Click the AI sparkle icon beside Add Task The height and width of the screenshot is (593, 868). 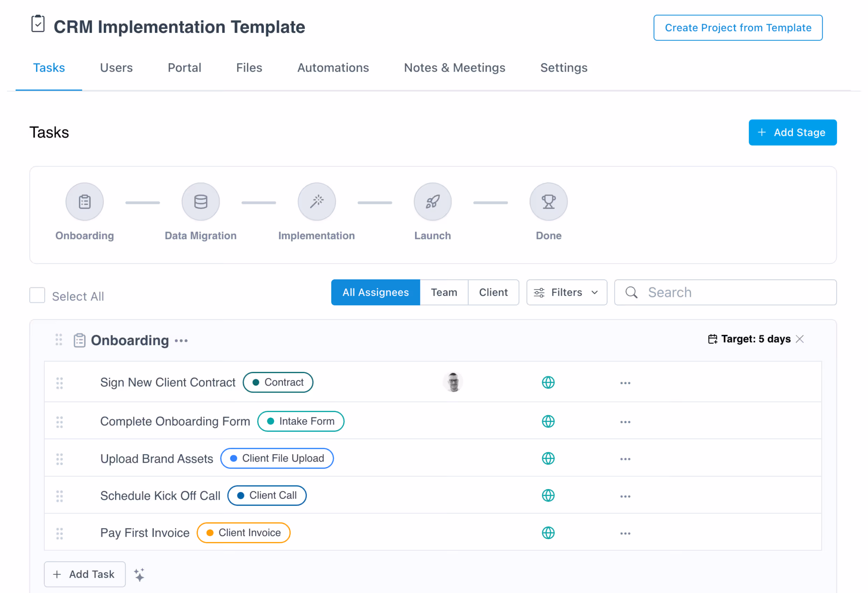[x=139, y=574]
